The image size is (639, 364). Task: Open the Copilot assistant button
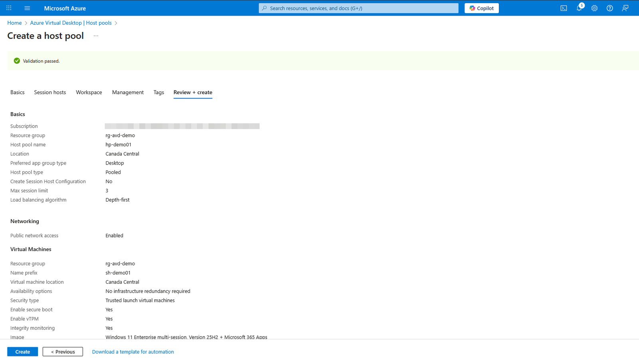click(x=481, y=8)
